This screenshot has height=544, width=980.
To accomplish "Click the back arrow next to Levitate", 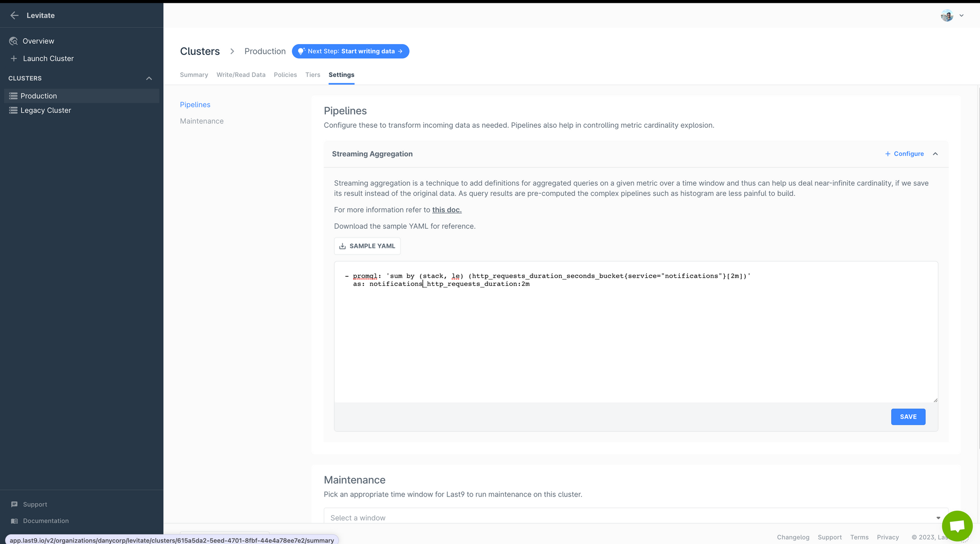I will [x=14, y=16].
